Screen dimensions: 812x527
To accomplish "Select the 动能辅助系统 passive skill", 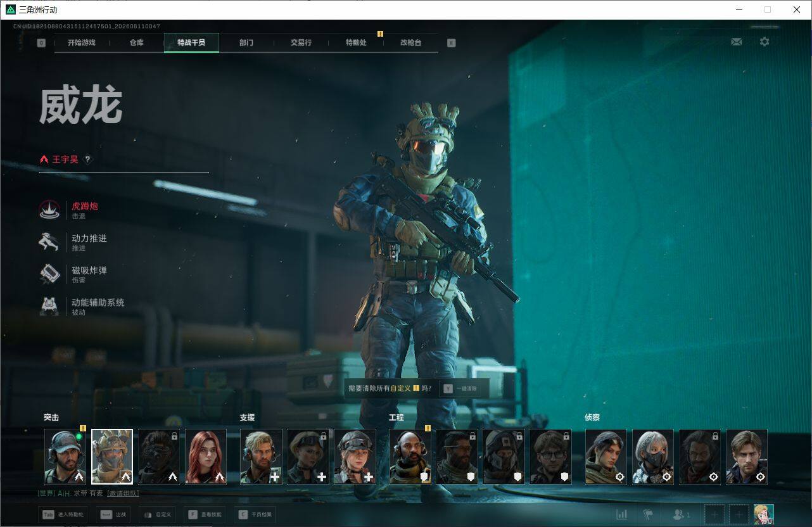I will [82, 307].
